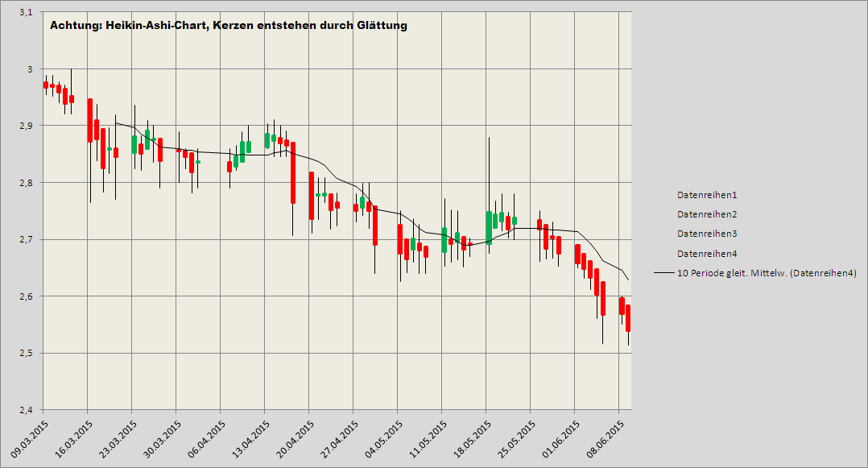Select the tall red candle after 16.03.2015

click(x=90, y=121)
